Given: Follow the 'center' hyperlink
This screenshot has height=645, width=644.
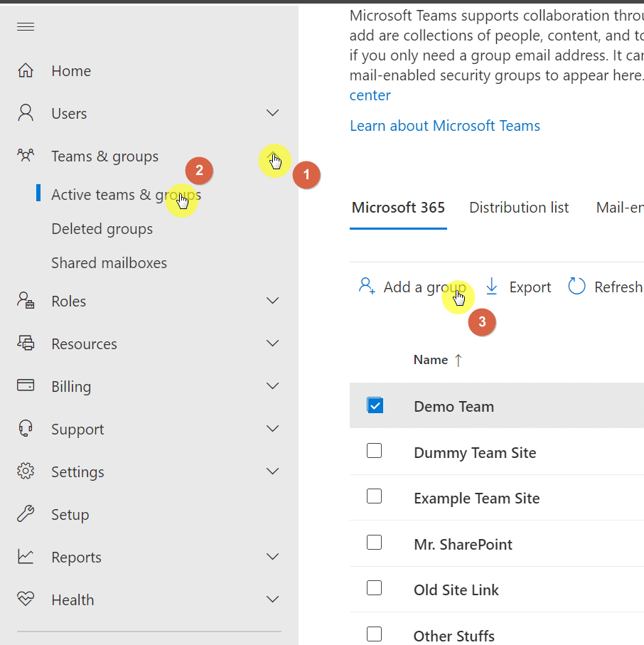Looking at the screenshot, I should click(370, 95).
